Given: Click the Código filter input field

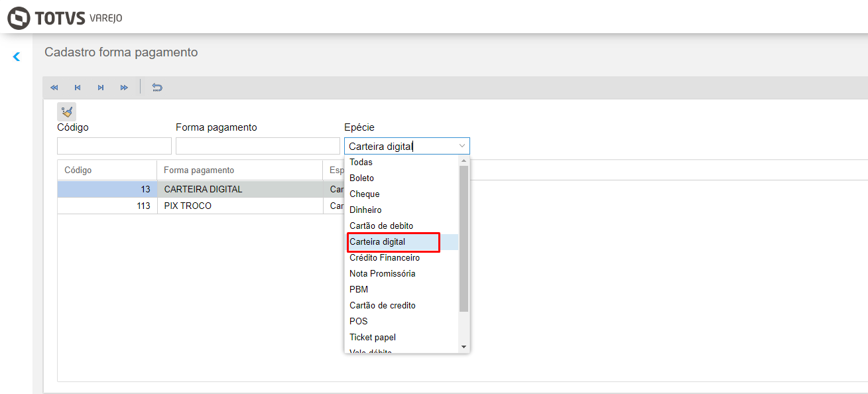Looking at the screenshot, I should (114, 146).
